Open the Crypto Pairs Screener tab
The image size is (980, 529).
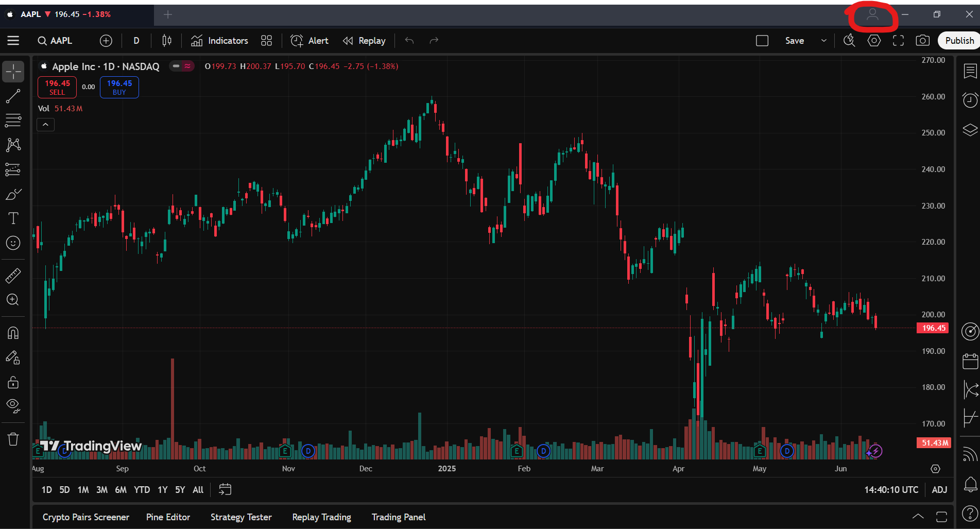(86, 517)
